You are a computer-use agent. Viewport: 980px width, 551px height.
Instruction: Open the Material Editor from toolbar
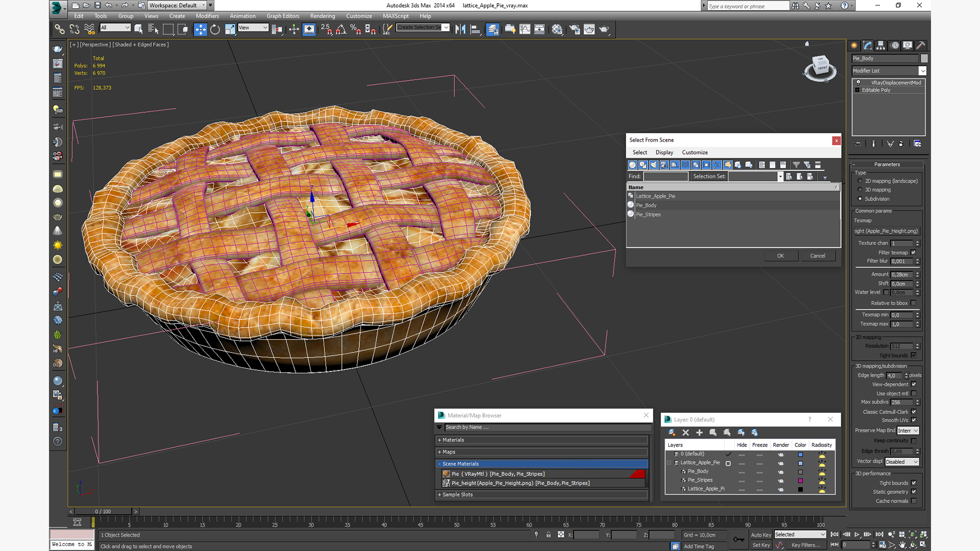click(557, 30)
